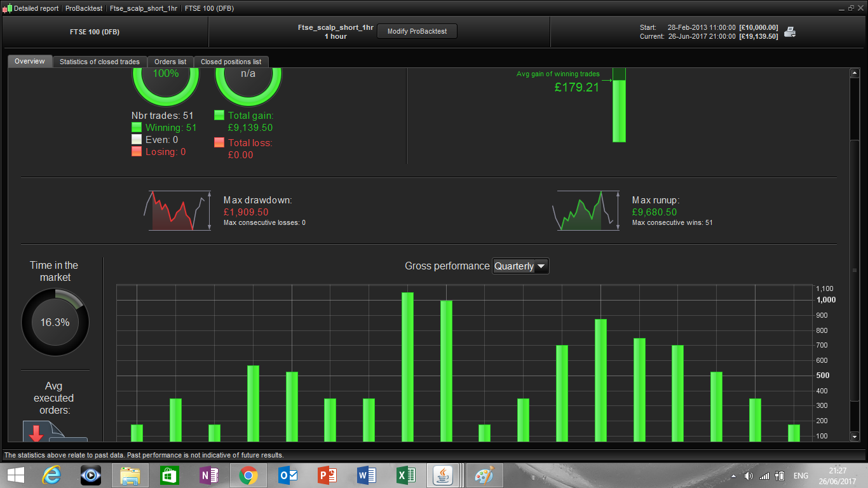Click the '1 hour' timeframe text
Image resolution: width=868 pixels, height=488 pixels.
(x=336, y=36)
